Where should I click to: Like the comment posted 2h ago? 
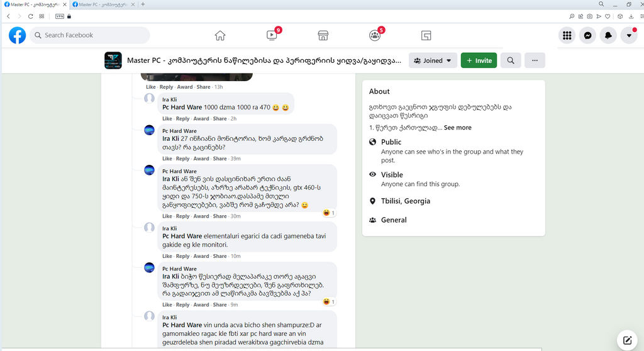pos(167,119)
